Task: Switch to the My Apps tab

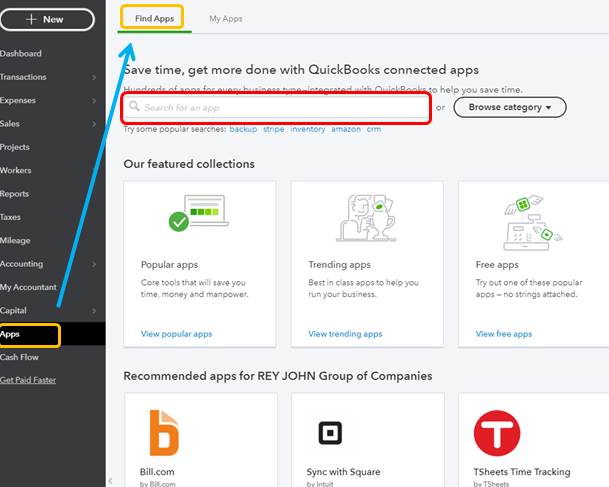Action: (x=226, y=18)
